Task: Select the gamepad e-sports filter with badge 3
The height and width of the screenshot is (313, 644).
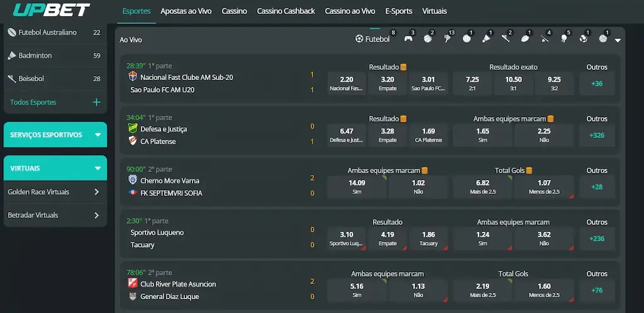Action: pyautogui.click(x=408, y=38)
